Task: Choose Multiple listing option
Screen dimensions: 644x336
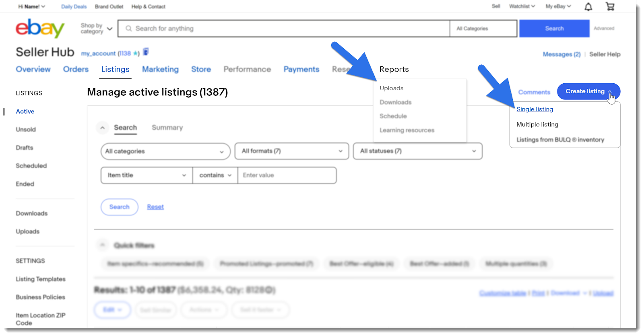Action: (537, 124)
